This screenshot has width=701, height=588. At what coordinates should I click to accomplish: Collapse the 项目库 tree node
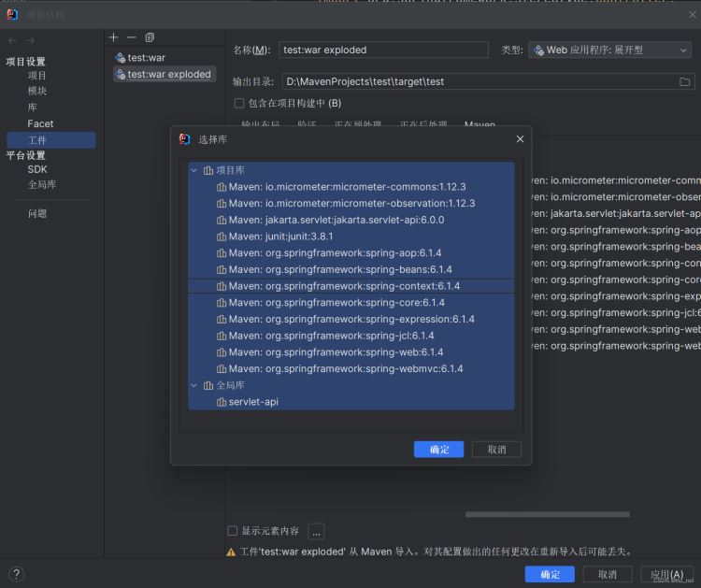(194, 170)
